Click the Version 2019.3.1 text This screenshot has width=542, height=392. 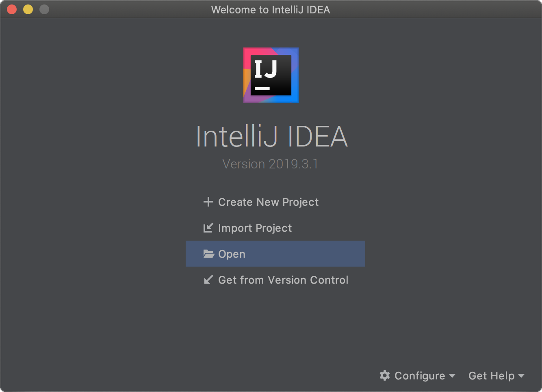[271, 164]
